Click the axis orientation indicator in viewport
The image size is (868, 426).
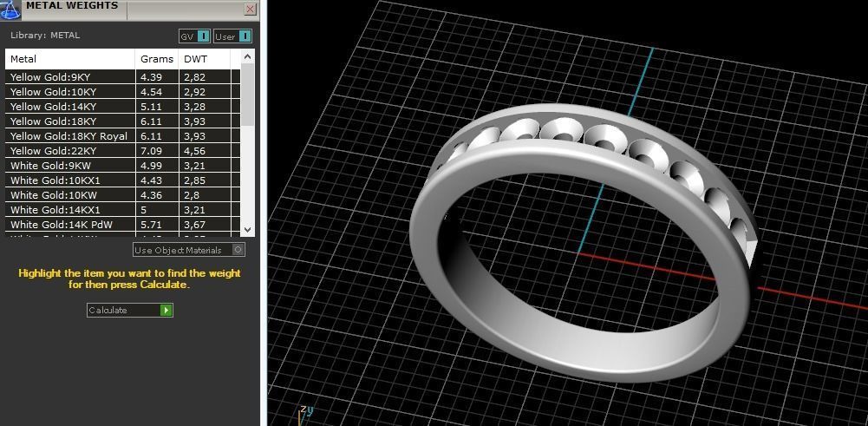tap(306, 414)
